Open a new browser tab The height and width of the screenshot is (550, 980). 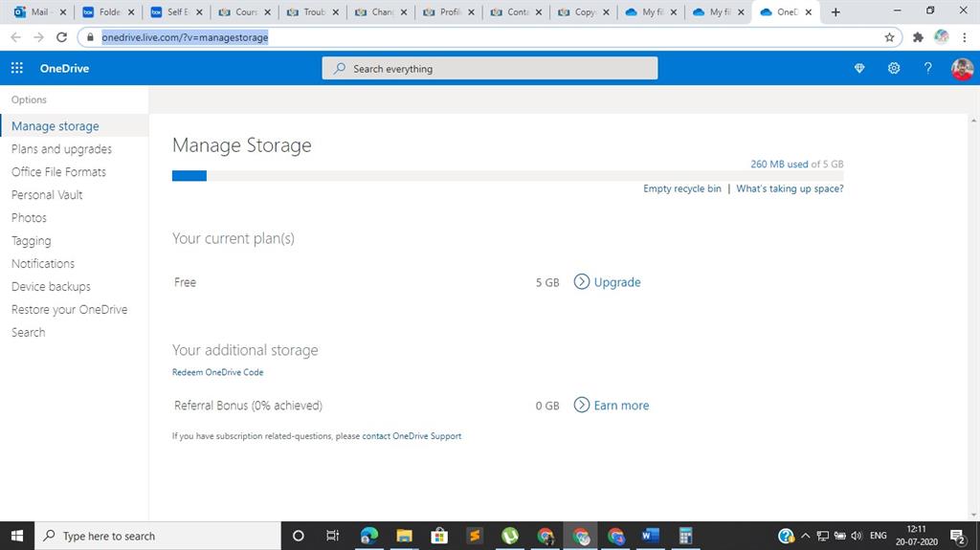[835, 11]
